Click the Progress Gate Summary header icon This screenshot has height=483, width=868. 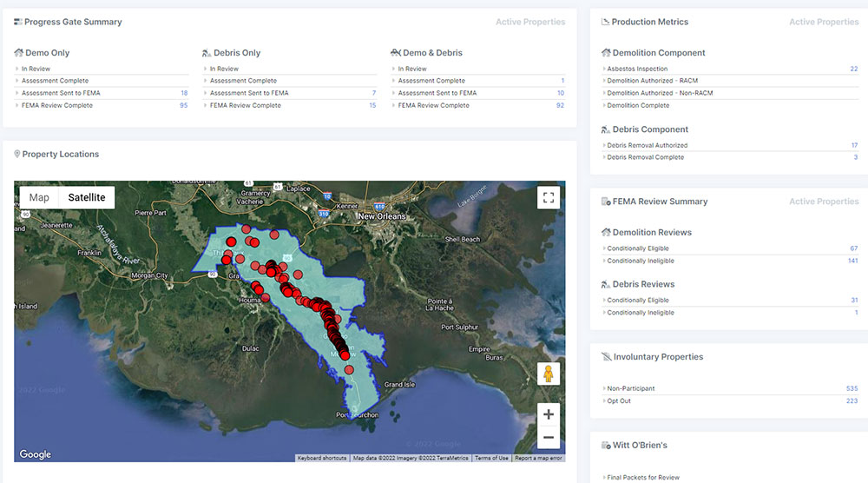[x=18, y=22]
